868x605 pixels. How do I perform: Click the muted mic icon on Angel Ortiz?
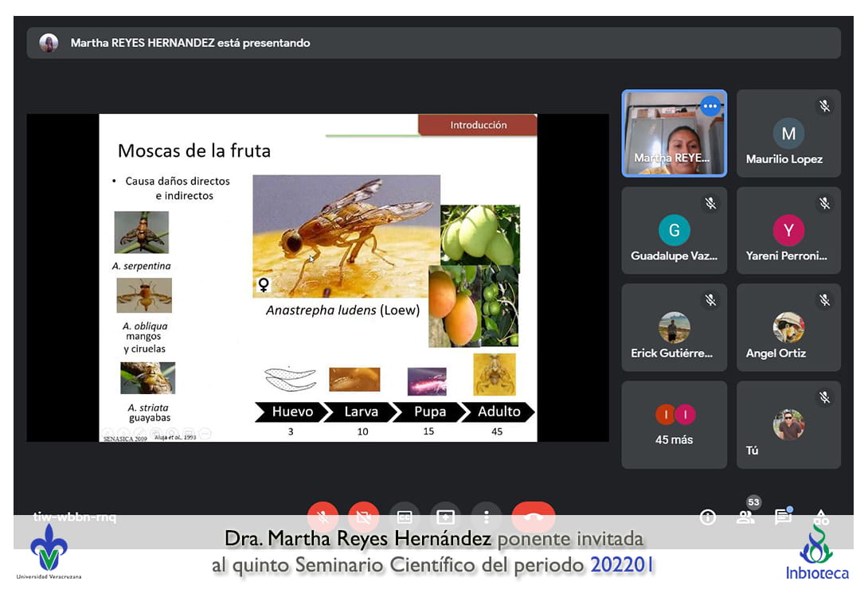pos(825,300)
